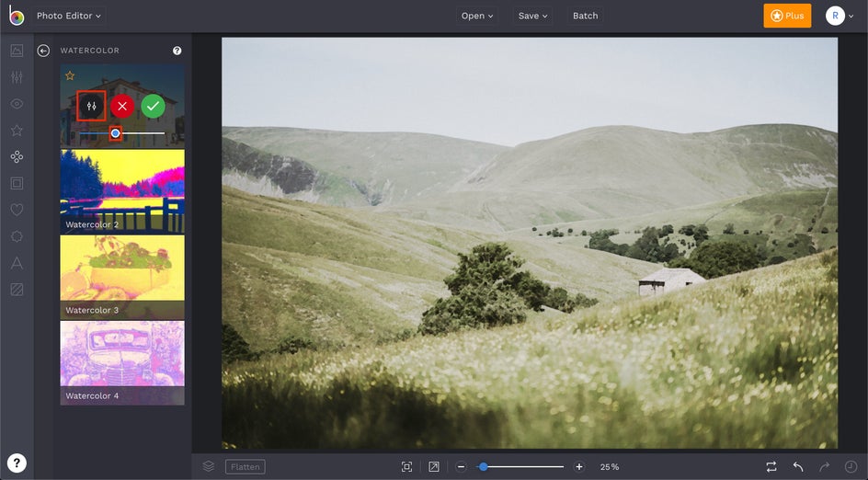This screenshot has height=480, width=868.
Task: Undo the last action
Action: pyautogui.click(x=798, y=467)
